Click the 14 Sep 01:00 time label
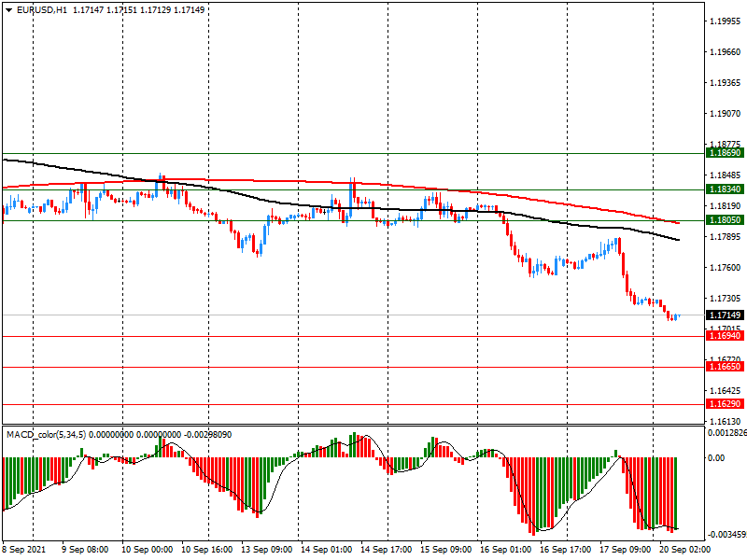The width and height of the screenshot is (747, 560). point(326,550)
